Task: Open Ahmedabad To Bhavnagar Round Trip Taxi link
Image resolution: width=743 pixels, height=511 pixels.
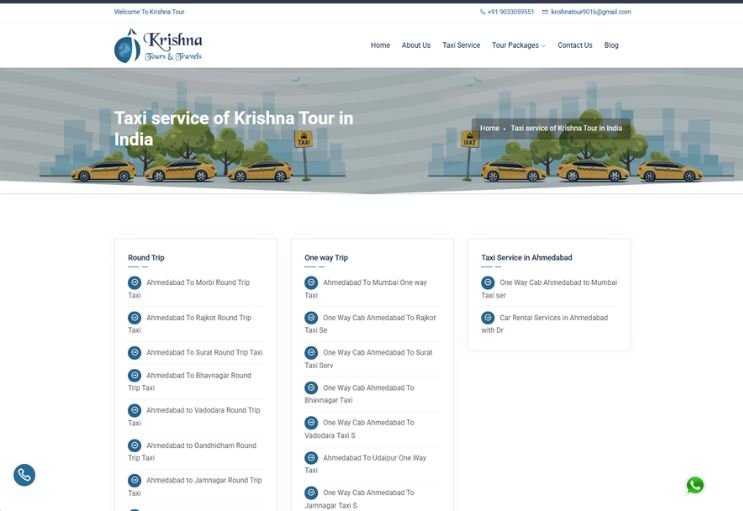Action: (x=190, y=382)
